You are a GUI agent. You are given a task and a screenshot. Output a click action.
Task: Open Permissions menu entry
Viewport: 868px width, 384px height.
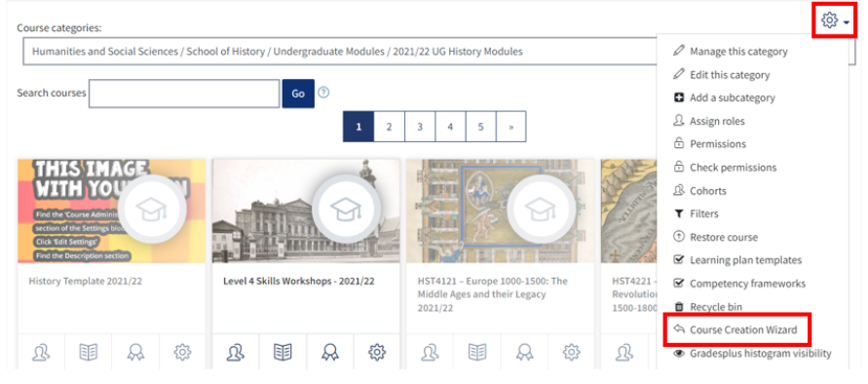coord(718,144)
